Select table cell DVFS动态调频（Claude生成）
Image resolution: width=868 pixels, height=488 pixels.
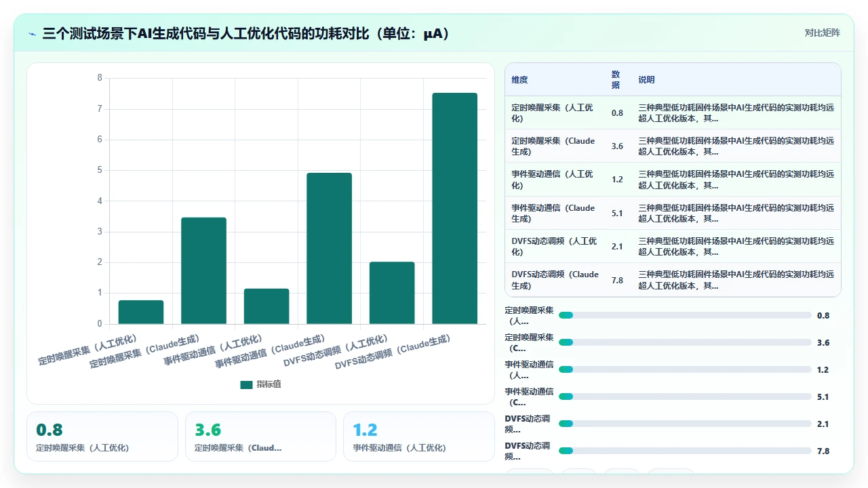pos(553,280)
